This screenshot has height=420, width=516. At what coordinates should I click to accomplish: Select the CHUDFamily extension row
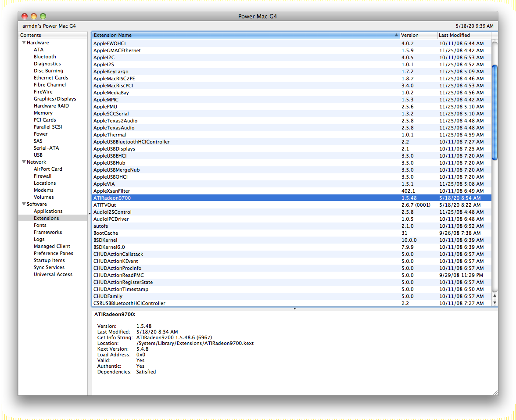click(291, 296)
